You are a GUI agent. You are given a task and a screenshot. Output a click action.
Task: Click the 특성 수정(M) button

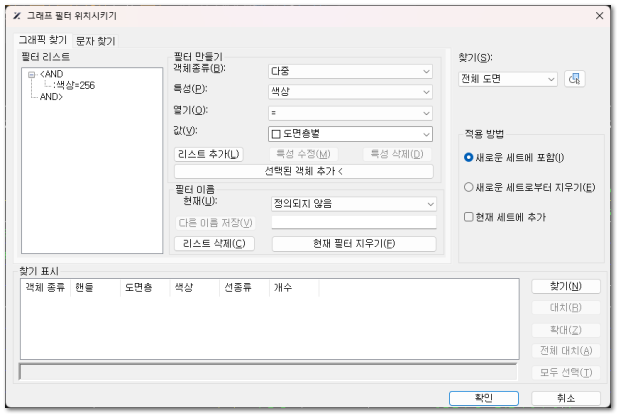pos(303,154)
